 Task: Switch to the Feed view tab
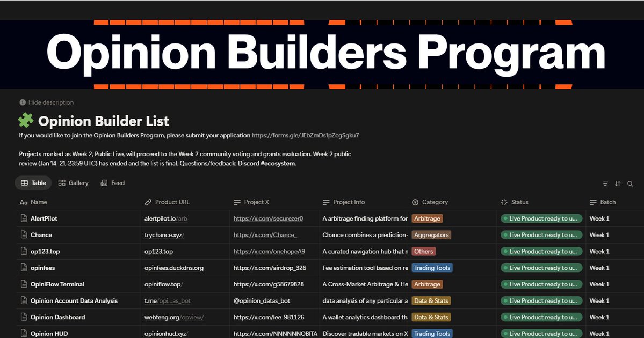click(x=113, y=183)
